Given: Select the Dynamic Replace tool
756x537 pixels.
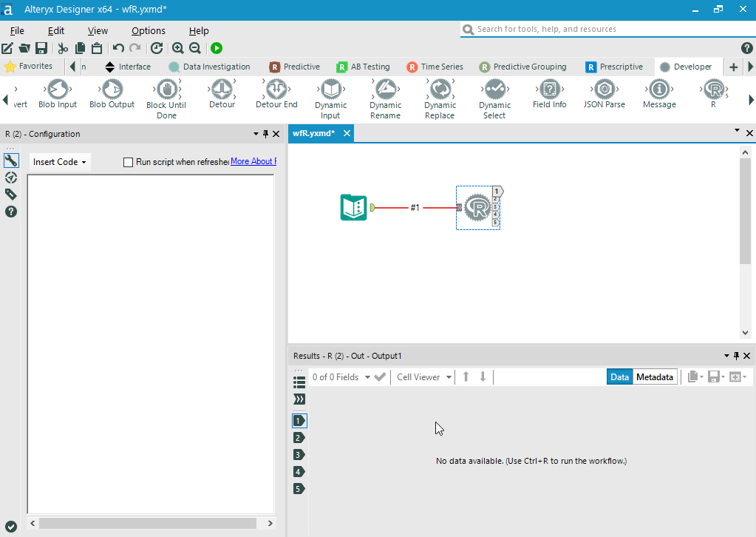Looking at the screenshot, I should (440, 99).
